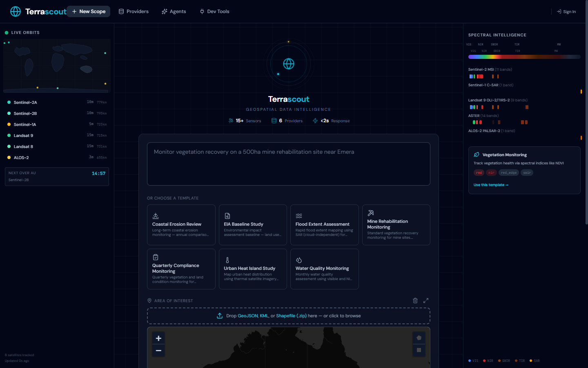The image size is (588, 368).
Task: Choose the Water Quality Monitoring template
Action: pyautogui.click(x=325, y=269)
